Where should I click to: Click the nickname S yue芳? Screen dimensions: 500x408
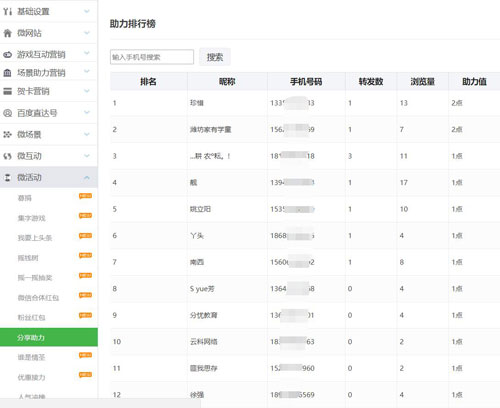[202, 289]
